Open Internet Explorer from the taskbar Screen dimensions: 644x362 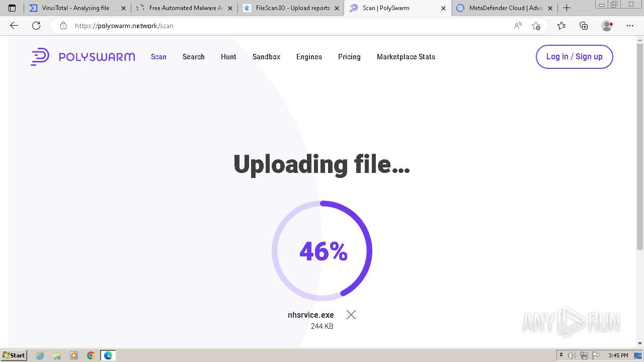click(40, 355)
